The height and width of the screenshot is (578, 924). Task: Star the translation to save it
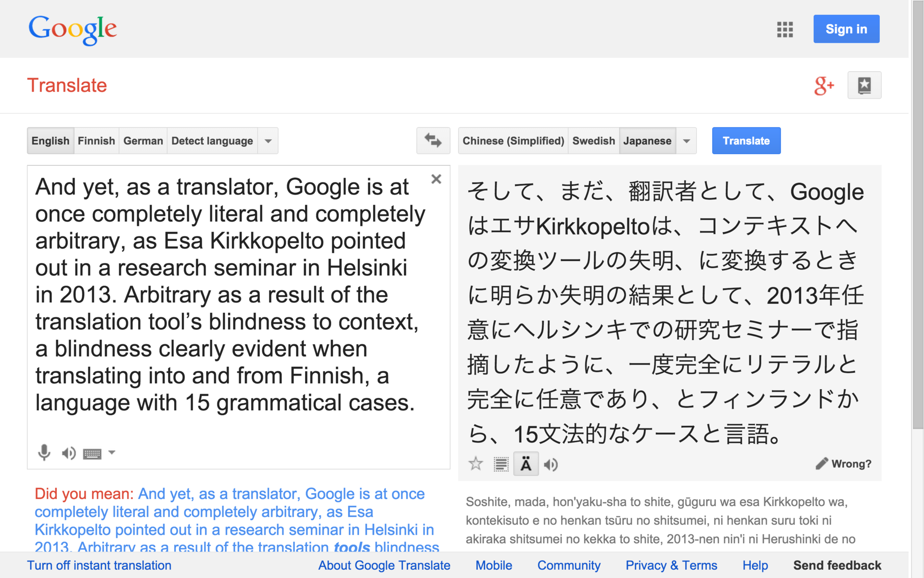pos(475,464)
